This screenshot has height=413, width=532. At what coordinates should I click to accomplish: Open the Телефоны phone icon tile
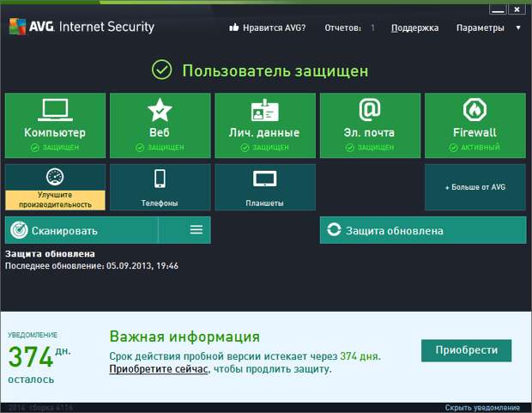[x=160, y=187]
